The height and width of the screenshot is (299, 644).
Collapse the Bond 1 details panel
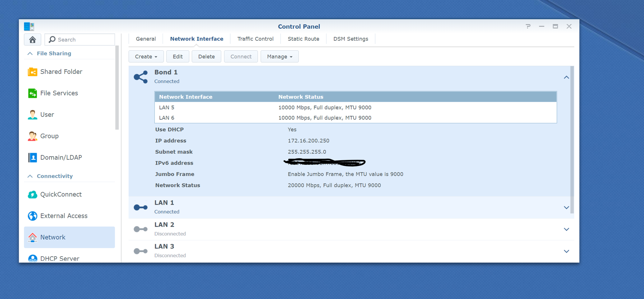[x=566, y=77]
